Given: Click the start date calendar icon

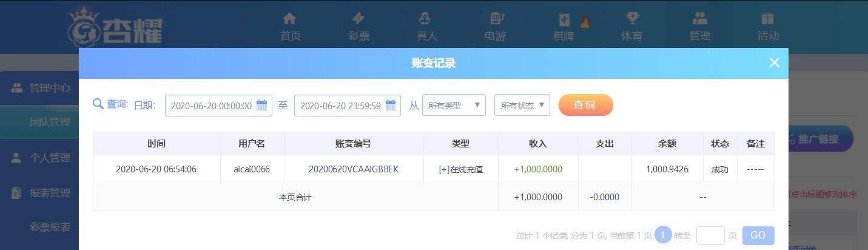Looking at the screenshot, I should point(262,105).
